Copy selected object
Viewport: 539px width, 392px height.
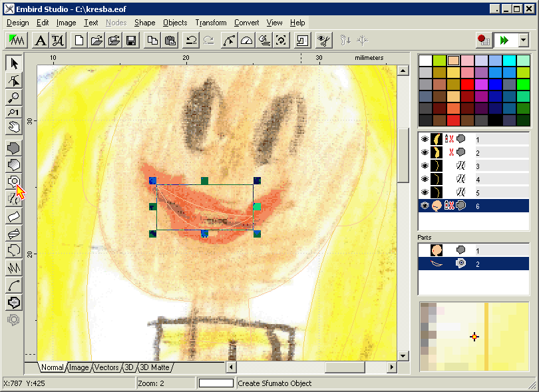tap(152, 41)
